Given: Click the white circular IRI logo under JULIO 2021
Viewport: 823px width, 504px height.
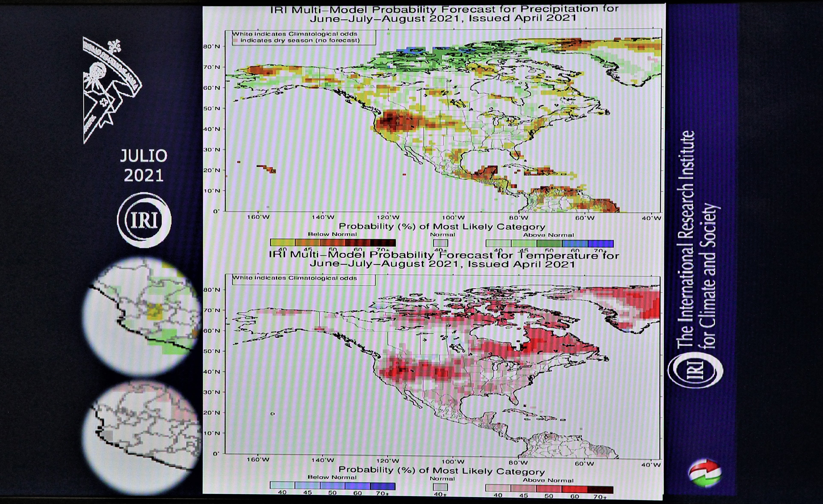Looking at the screenshot, I should (144, 220).
